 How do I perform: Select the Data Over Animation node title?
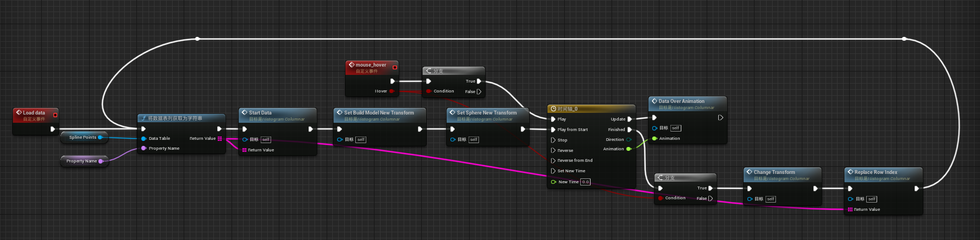(681, 101)
